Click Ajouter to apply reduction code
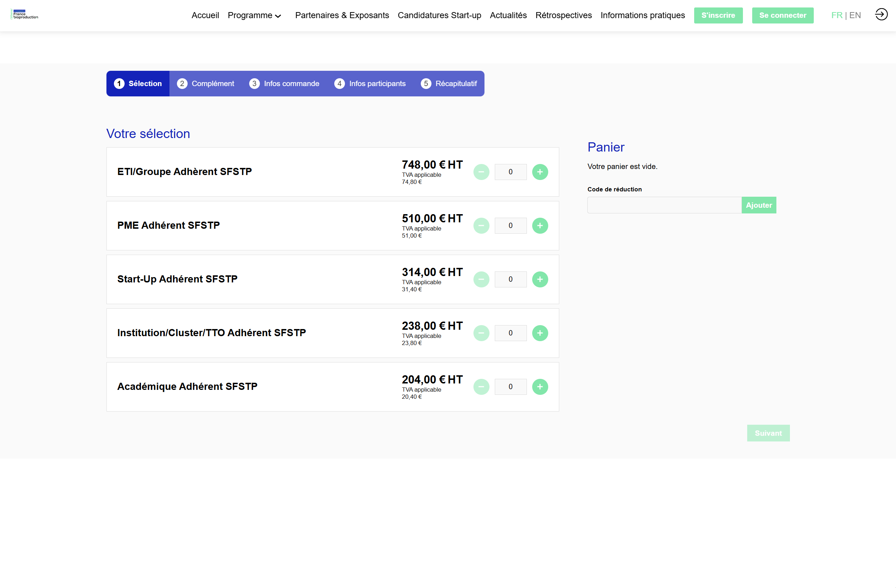The height and width of the screenshot is (588, 896). coord(759,205)
